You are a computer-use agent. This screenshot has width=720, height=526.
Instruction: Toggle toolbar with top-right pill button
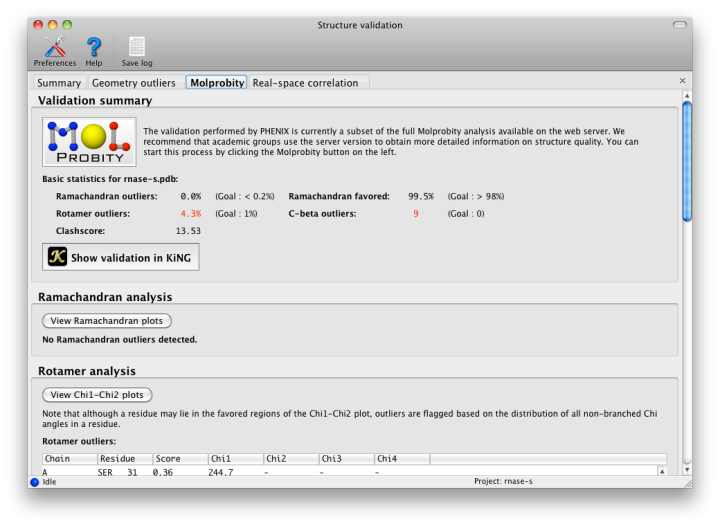680,24
